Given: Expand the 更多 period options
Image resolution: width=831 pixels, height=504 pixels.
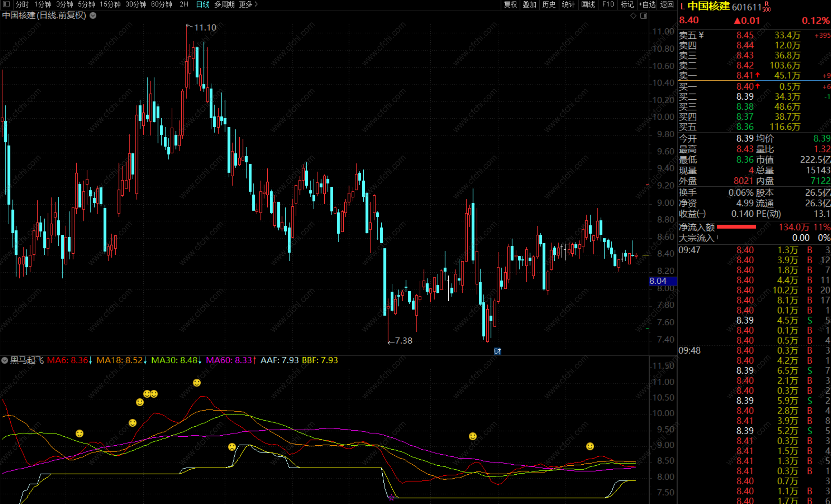Looking at the screenshot, I should (248, 4).
